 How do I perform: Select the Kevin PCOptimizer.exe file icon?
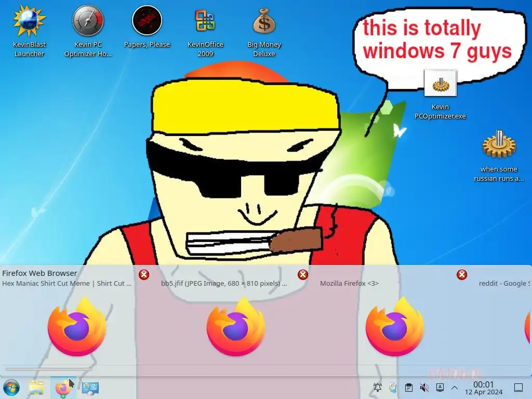[440, 95]
